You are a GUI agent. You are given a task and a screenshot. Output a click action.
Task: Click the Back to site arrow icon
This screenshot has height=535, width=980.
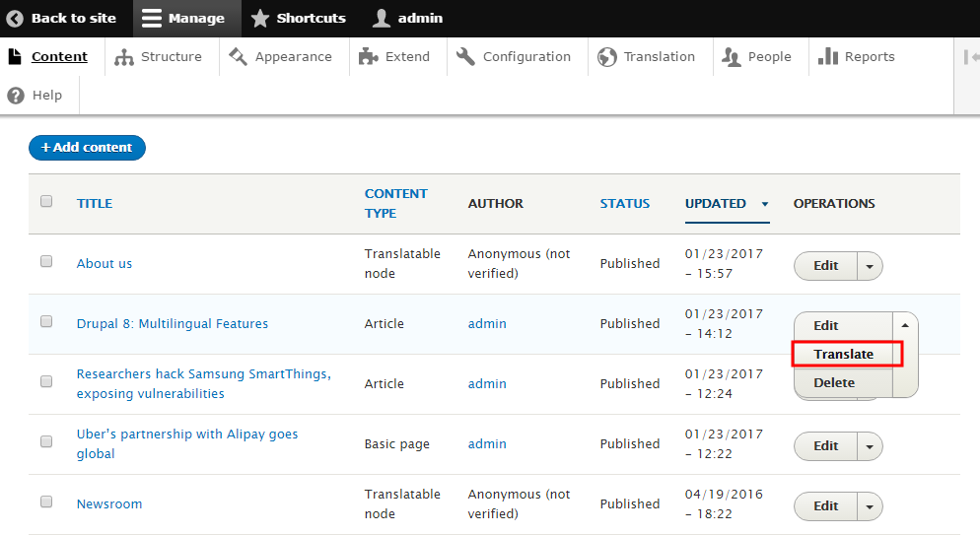tap(15, 19)
